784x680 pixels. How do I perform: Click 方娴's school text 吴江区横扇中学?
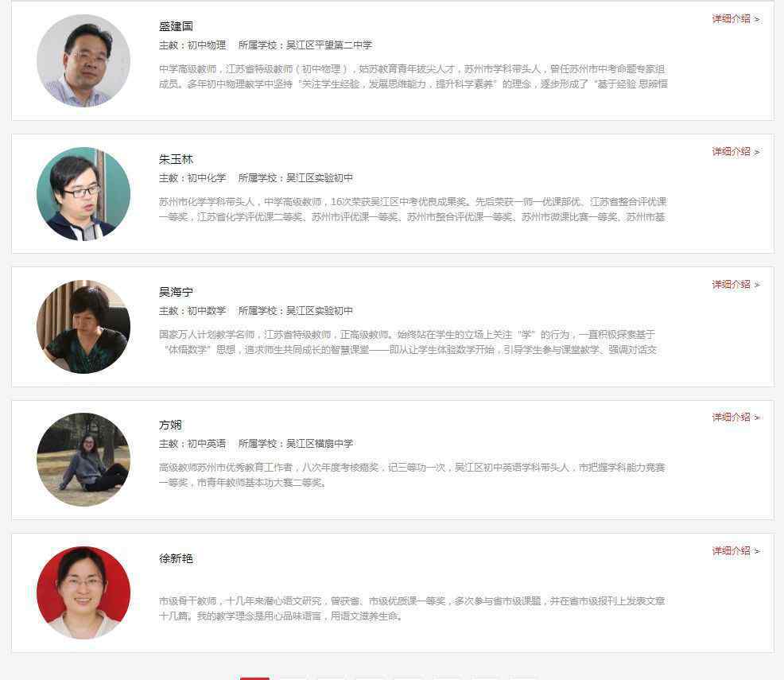point(320,444)
